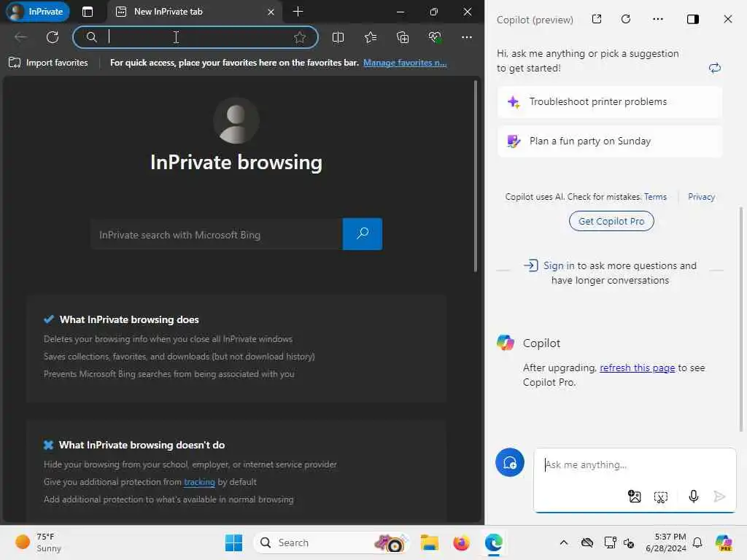Open Manage favorites link

click(x=405, y=63)
